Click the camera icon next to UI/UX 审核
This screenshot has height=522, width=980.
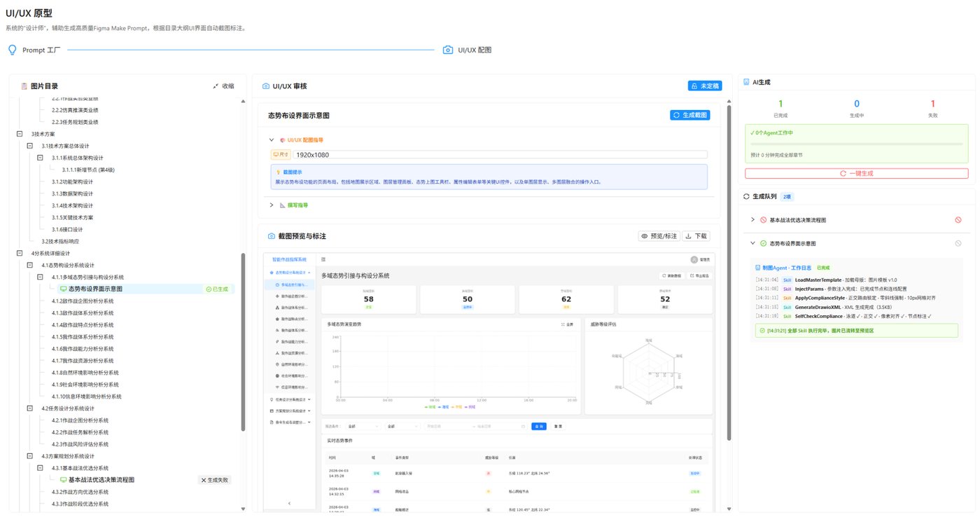tap(266, 86)
